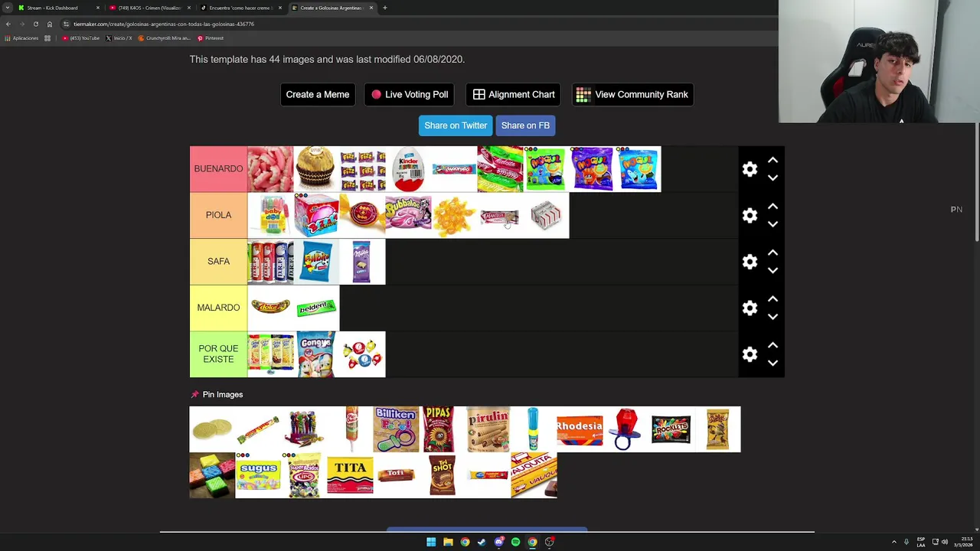This screenshot has height=551, width=980.
Task: Select the Beldent gum image in MALARDO
Action: tap(316, 308)
